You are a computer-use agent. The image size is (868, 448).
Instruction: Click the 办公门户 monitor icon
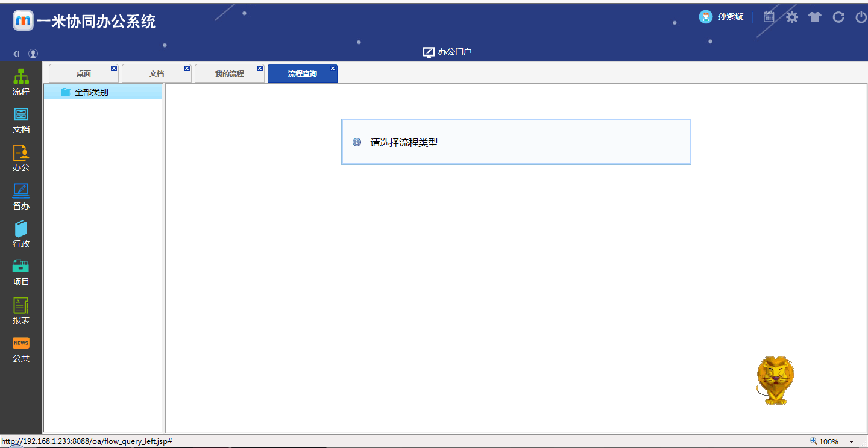coord(429,52)
